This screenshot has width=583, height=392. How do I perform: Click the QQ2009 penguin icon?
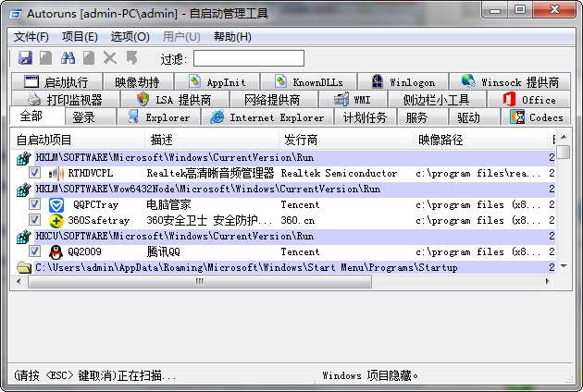56,252
